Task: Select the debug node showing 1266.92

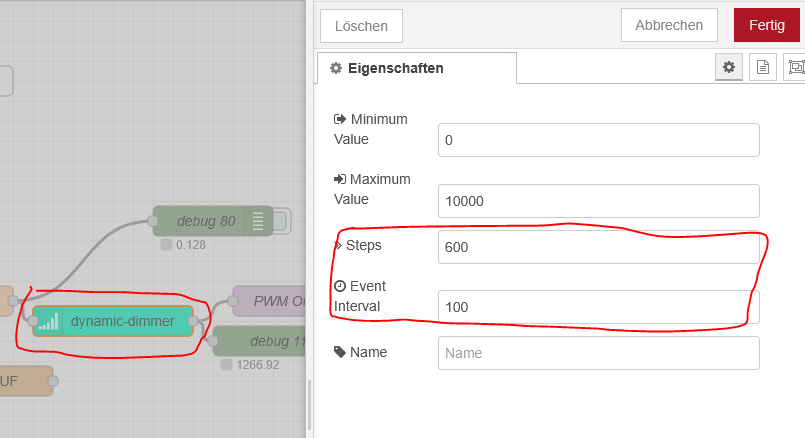Action: [x=265, y=341]
